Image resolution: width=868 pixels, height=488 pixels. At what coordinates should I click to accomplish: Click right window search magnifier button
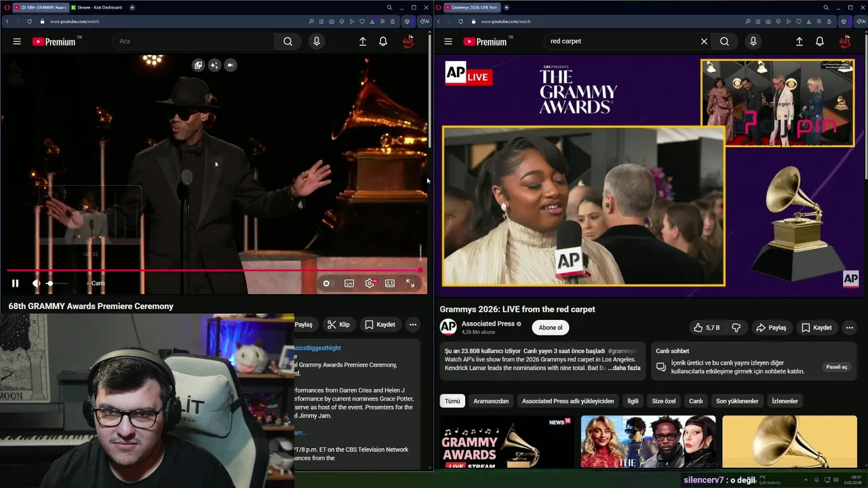(724, 41)
